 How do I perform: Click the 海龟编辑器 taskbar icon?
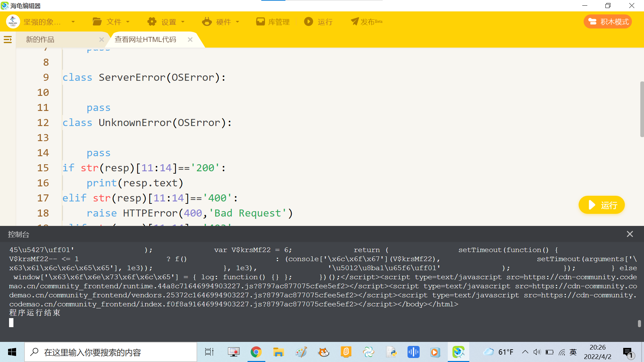(x=459, y=352)
